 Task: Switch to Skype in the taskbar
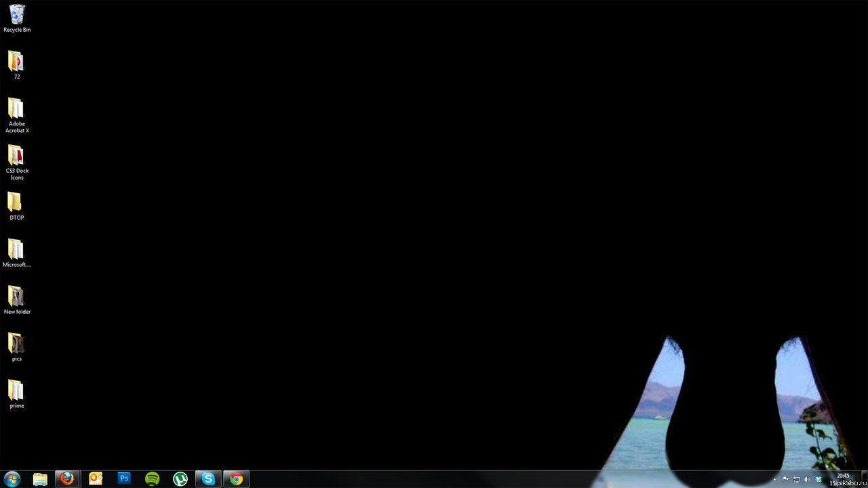(208, 479)
